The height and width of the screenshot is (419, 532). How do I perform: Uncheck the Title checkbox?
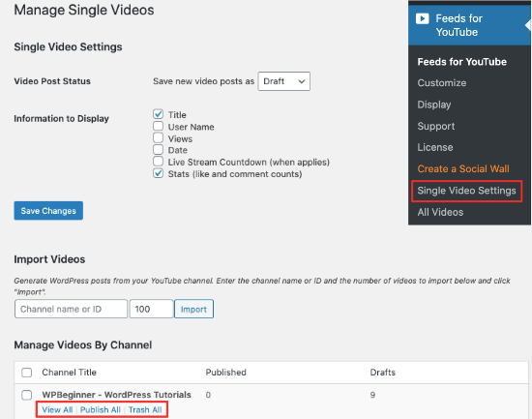coord(158,114)
